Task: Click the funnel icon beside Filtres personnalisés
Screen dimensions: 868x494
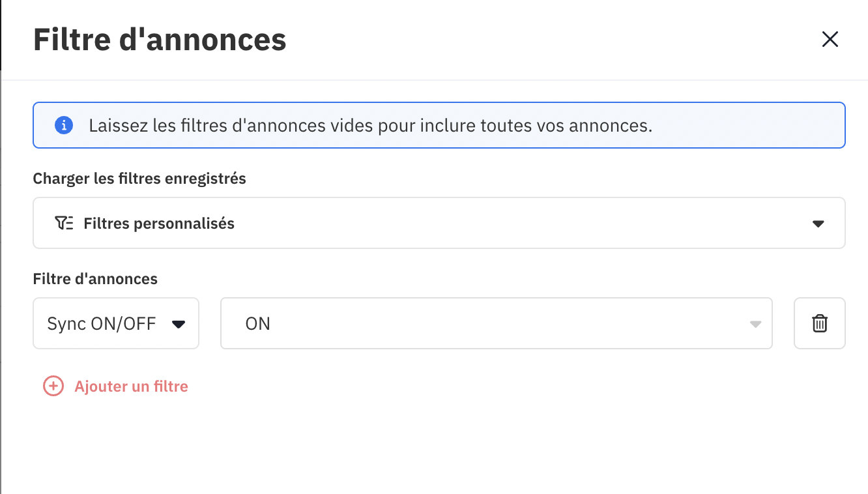Action: point(64,224)
